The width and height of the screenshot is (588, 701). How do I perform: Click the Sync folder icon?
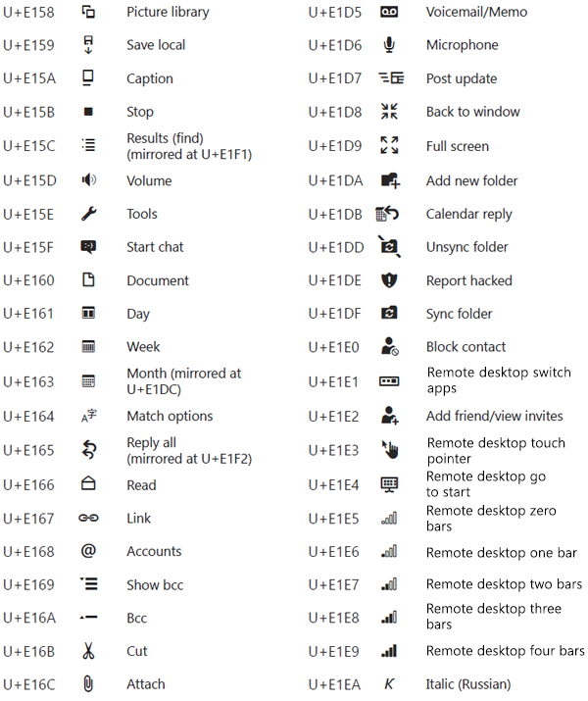point(389,314)
